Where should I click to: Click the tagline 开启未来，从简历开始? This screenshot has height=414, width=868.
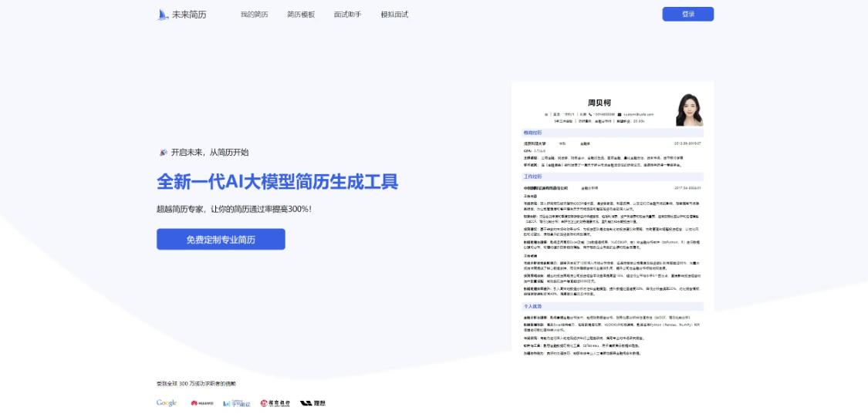pos(210,152)
